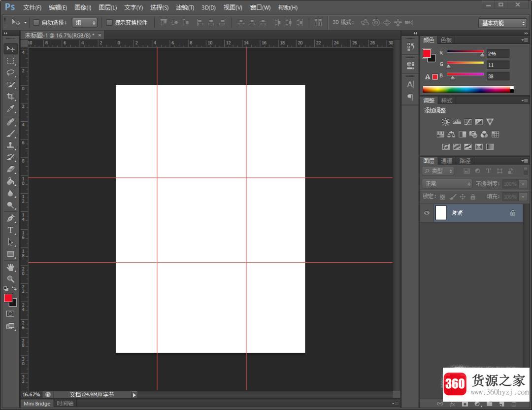Change the screen mode

pyautogui.click(x=10, y=326)
